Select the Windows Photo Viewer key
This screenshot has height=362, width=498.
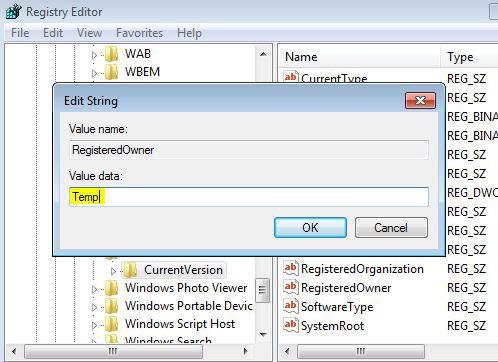[x=186, y=288]
